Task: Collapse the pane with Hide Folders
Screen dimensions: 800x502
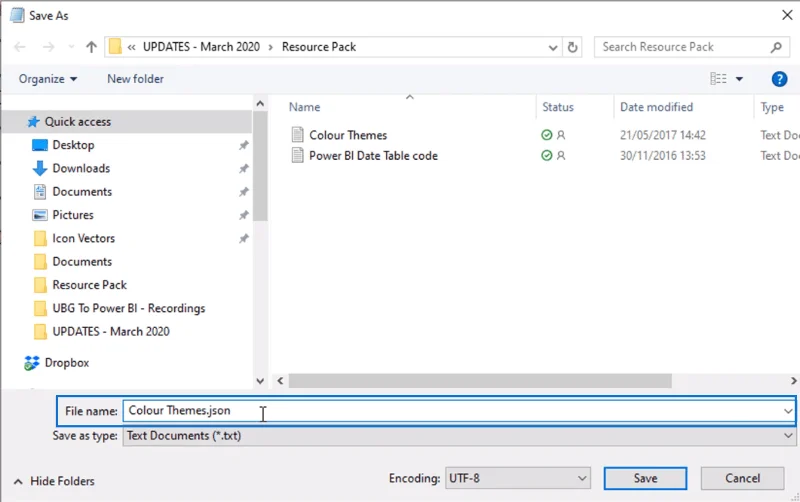Action: point(54,481)
